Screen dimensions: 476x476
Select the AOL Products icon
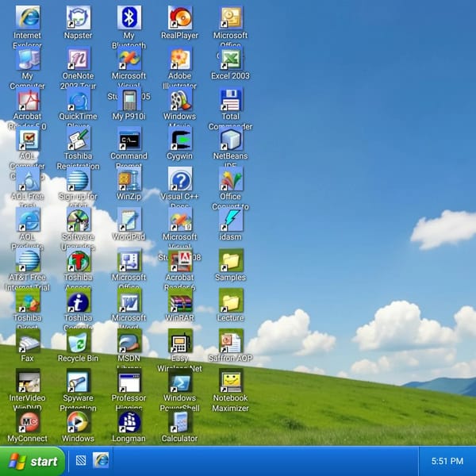point(28,220)
